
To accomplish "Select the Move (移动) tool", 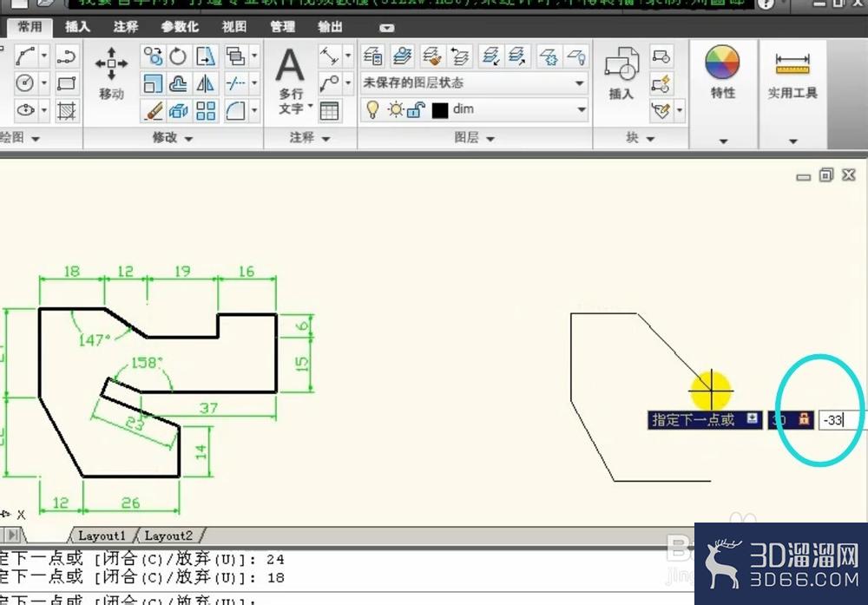I will 111,73.
